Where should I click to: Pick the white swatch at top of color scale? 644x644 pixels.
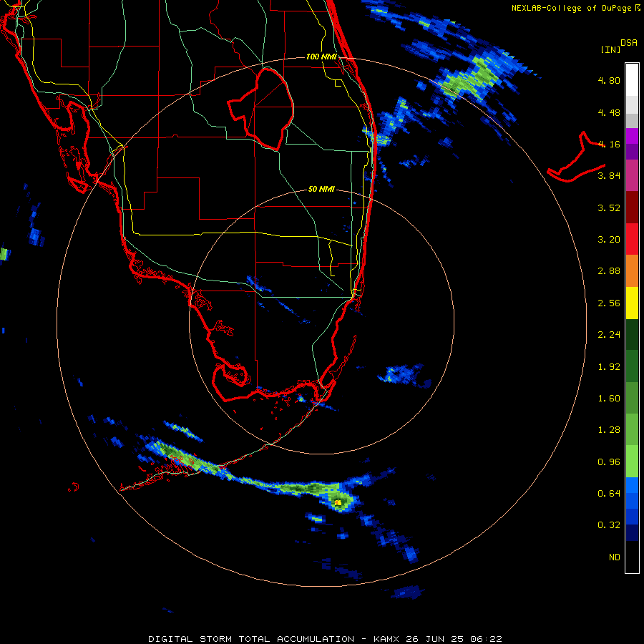coord(632,80)
